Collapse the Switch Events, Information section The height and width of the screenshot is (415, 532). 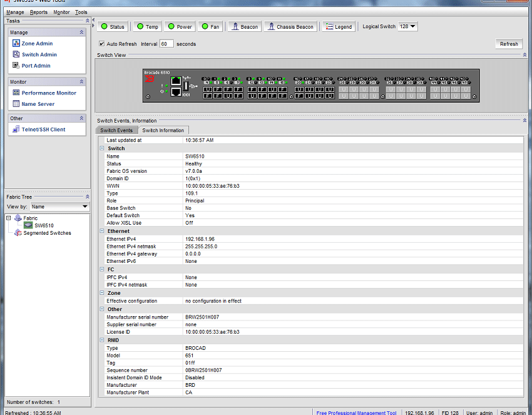[x=524, y=120]
